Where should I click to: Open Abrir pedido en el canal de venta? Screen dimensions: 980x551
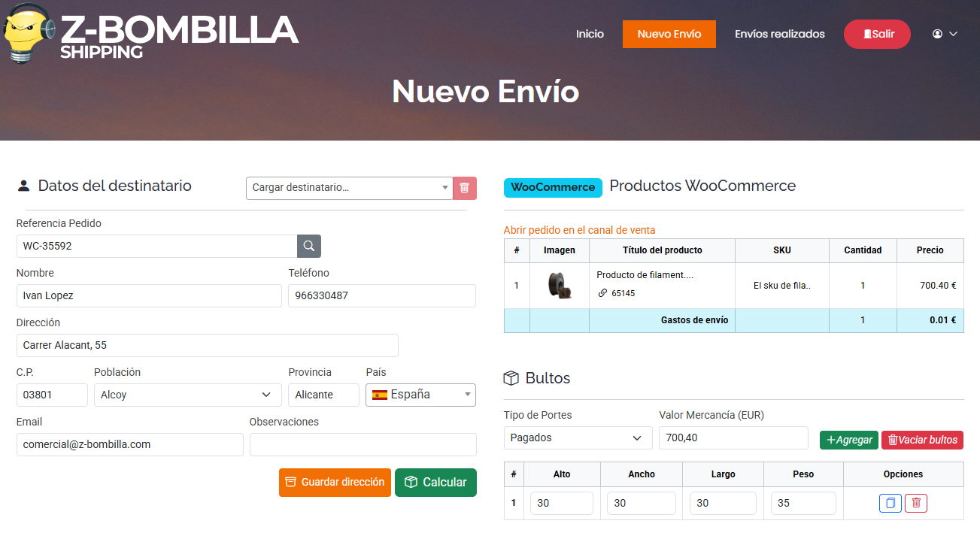pos(579,230)
